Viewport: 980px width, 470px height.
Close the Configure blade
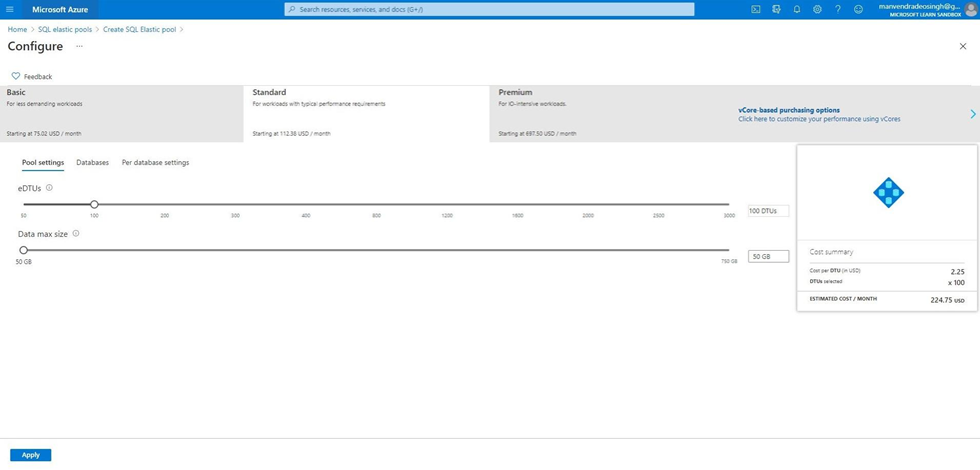click(x=962, y=46)
